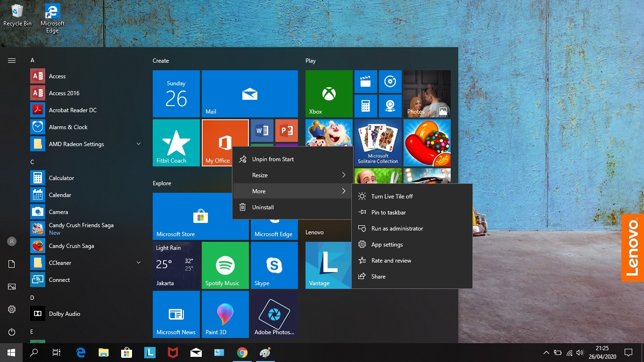644x362 pixels.
Task: Open Settings gear in Start sidebar
Action: 12,309
